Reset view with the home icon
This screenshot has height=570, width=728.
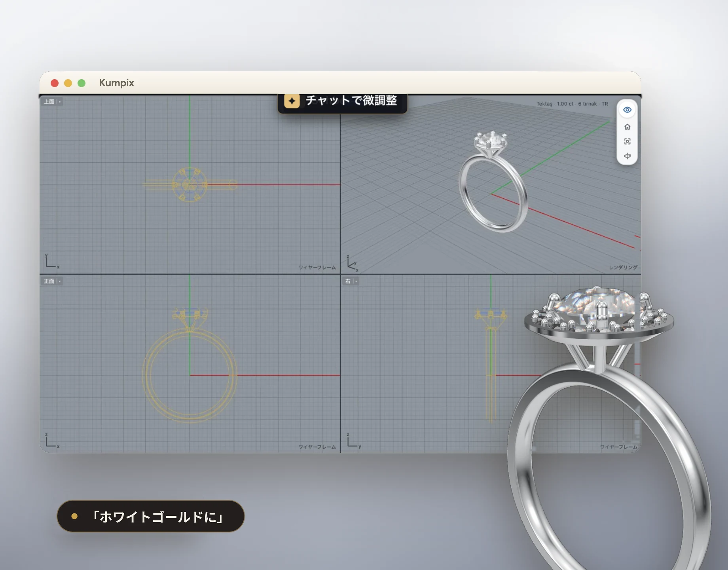[627, 127]
